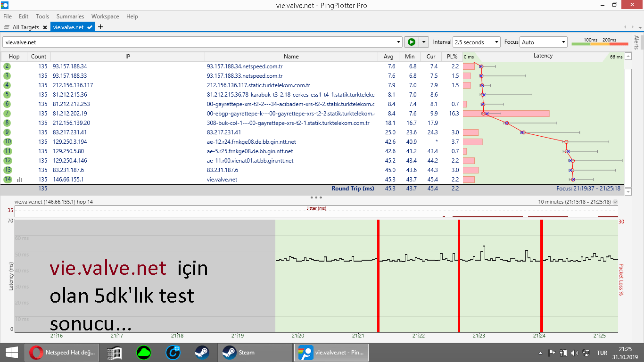The image size is (644, 362).
Task: Select the hop 9 green circle icon
Action: (7, 132)
